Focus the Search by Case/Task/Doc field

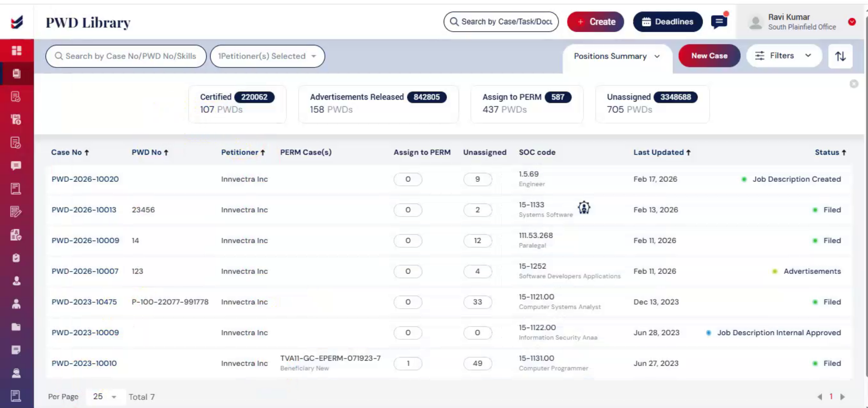click(x=501, y=22)
